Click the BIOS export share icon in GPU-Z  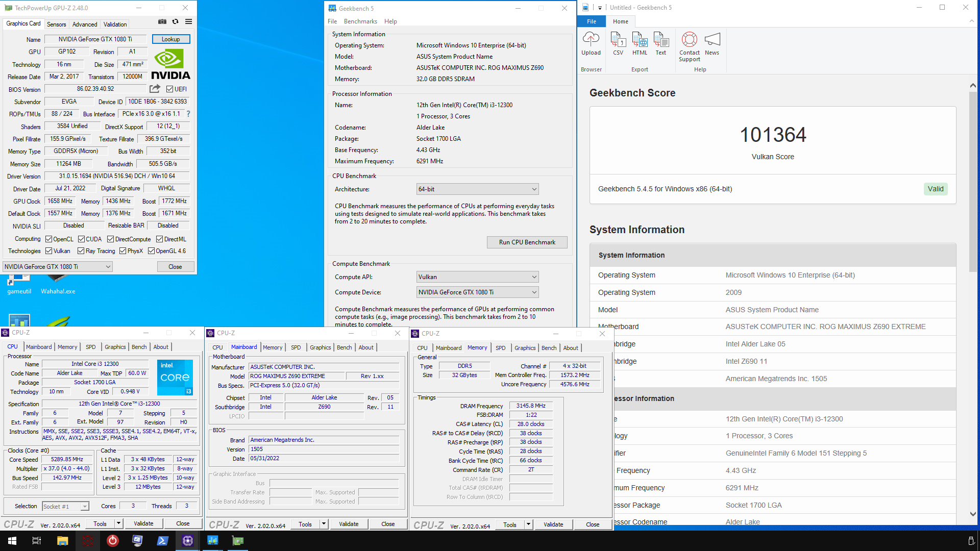155,89
